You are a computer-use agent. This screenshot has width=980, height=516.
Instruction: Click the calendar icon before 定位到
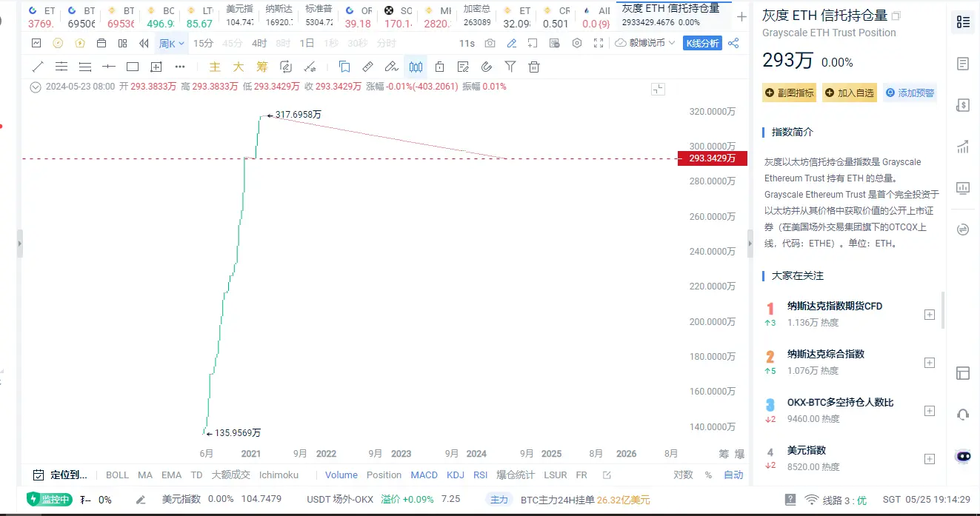(38, 475)
